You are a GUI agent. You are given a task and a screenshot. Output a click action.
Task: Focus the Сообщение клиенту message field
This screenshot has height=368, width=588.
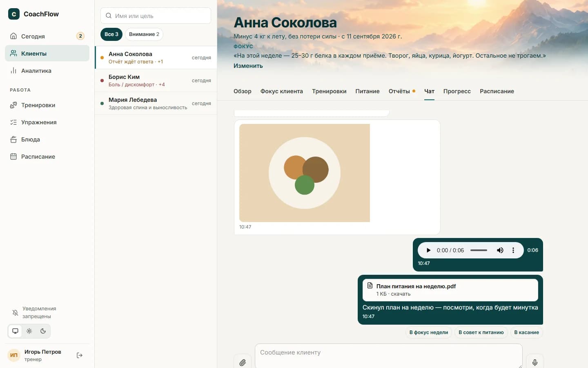pos(389,356)
